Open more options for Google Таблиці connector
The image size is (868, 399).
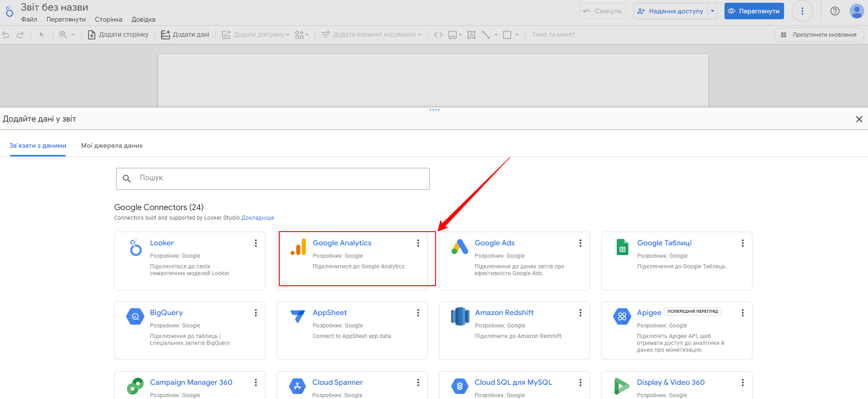pos(743,243)
